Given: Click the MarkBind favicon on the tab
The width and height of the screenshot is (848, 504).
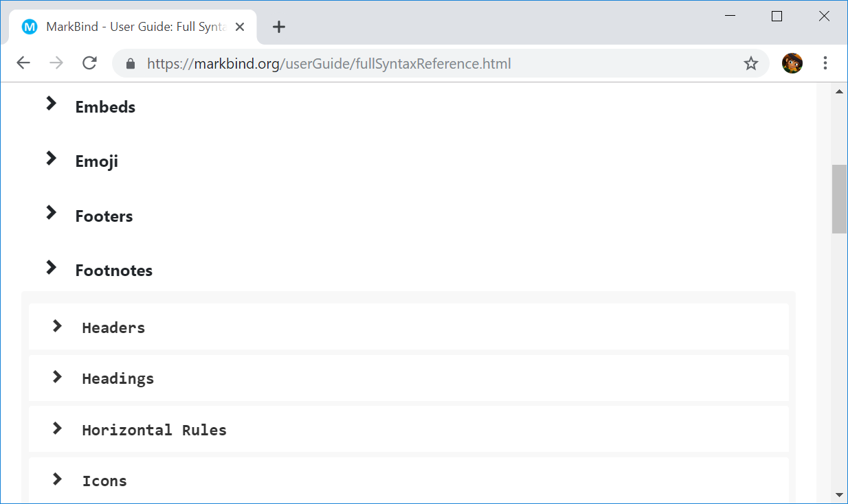Looking at the screenshot, I should (x=30, y=27).
